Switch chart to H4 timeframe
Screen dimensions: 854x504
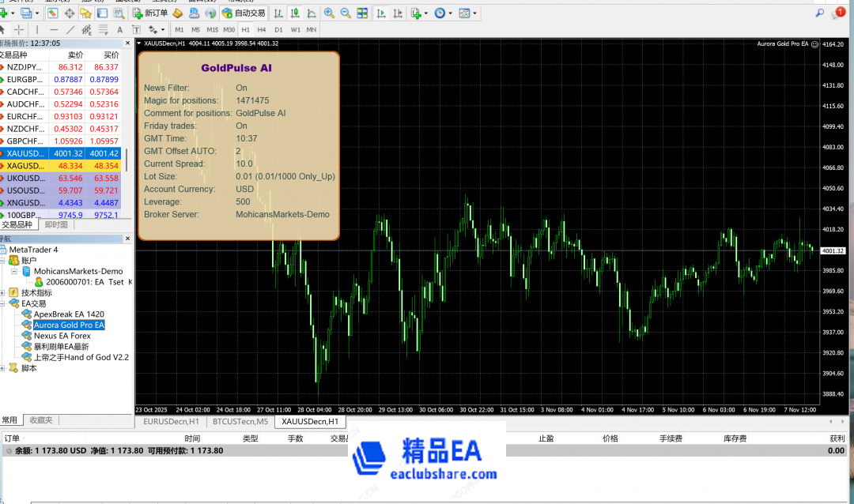tap(262, 30)
